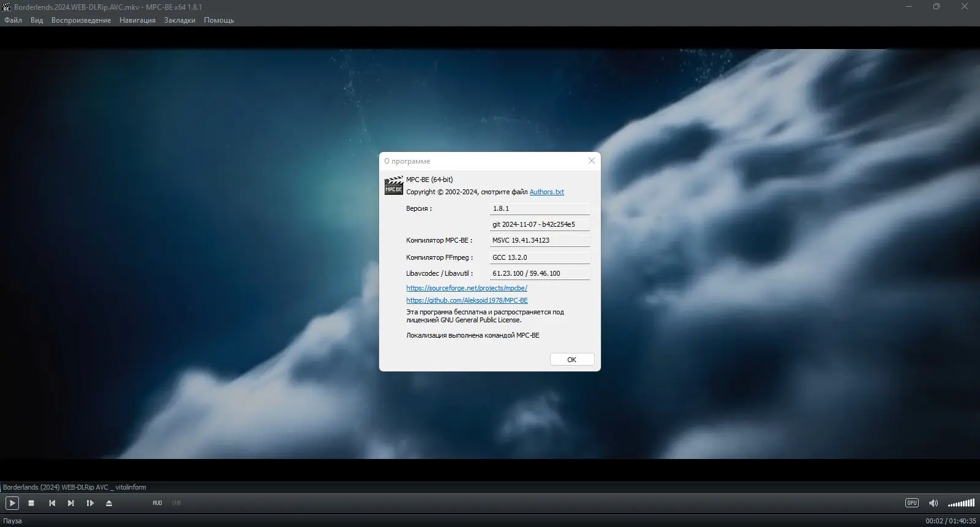Close the О программе dialog
Viewport: 980px width, 527px height.
591,161
